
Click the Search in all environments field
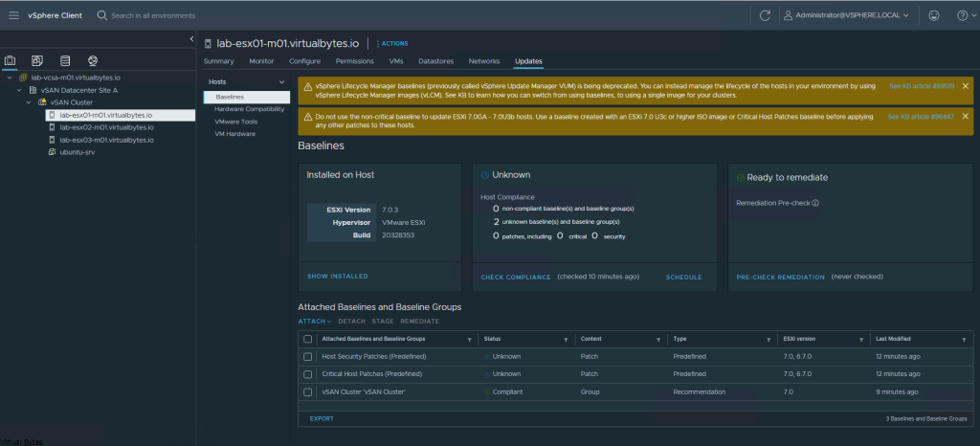[x=153, y=15]
